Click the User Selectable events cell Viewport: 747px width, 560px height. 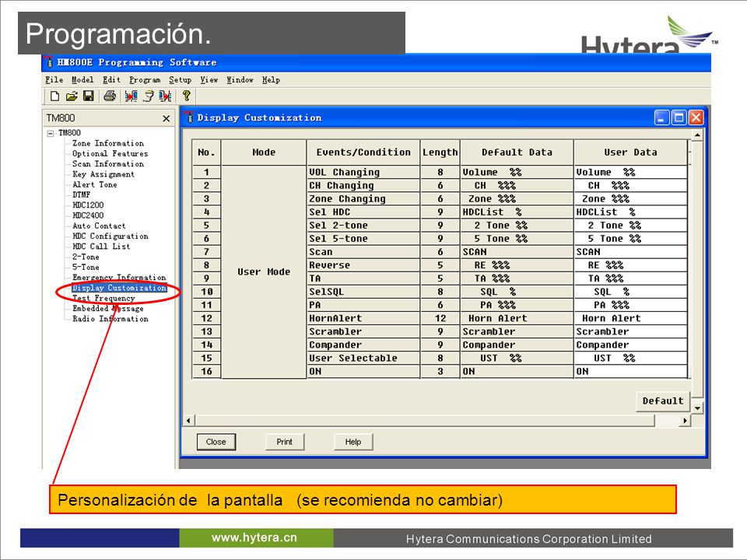click(363, 358)
